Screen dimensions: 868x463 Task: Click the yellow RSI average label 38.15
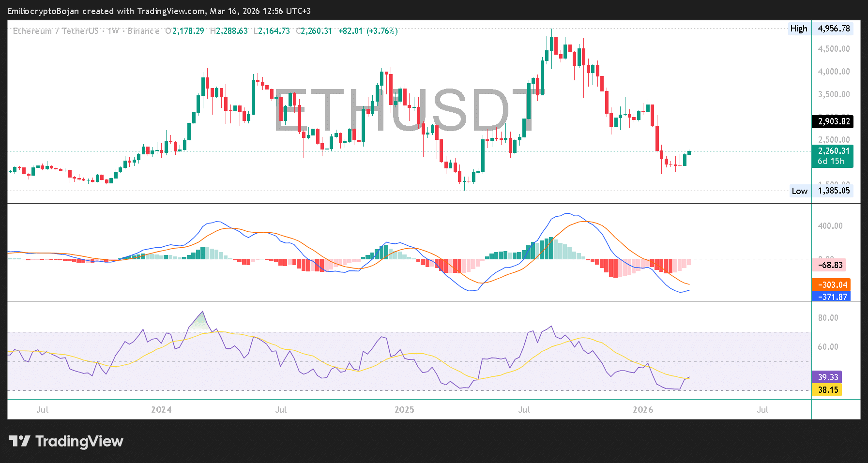(827, 389)
